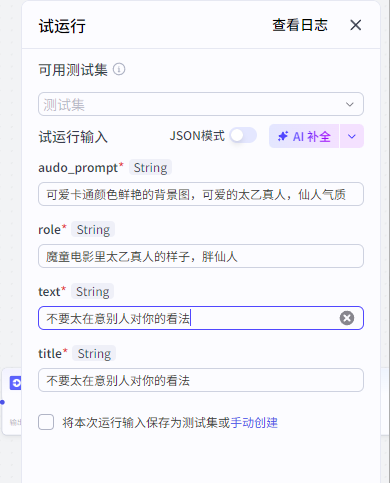Click the AI sparkle icon in AI 补全

click(x=283, y=136)
